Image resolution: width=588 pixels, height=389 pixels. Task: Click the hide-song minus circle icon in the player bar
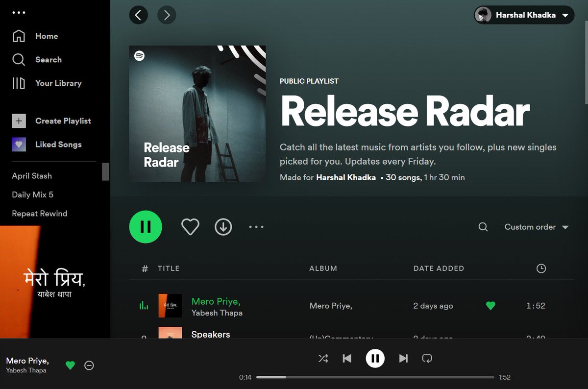89,365
